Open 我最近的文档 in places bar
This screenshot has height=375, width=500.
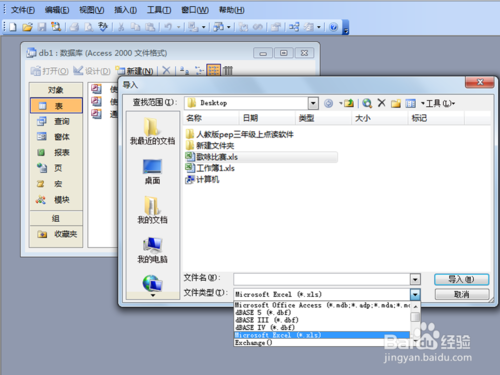pos(152,132)
